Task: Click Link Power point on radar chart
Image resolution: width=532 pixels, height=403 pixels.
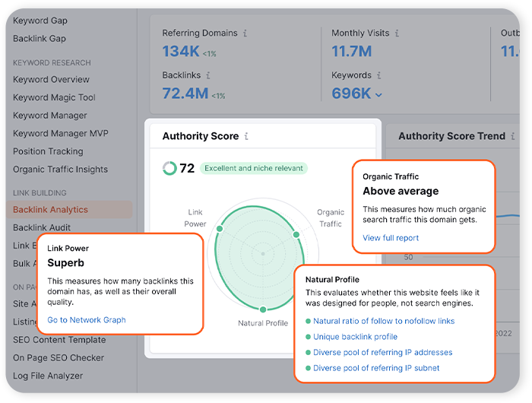Action: click(x=220, y=229)
